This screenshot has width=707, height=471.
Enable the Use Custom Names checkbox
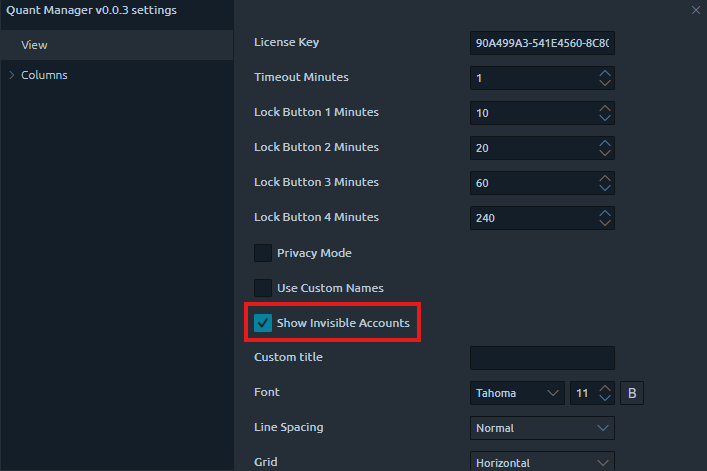pos(263,288)
